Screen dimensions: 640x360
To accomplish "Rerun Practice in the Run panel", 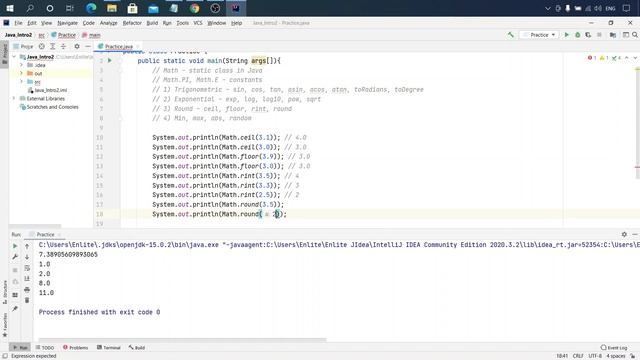I will pos(15,246).
